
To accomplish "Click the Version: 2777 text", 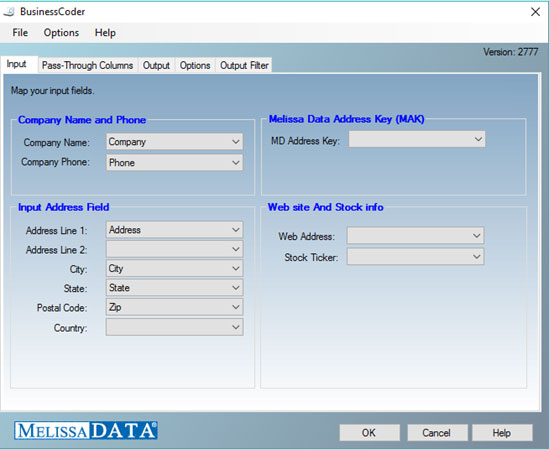I will point(510,52).
